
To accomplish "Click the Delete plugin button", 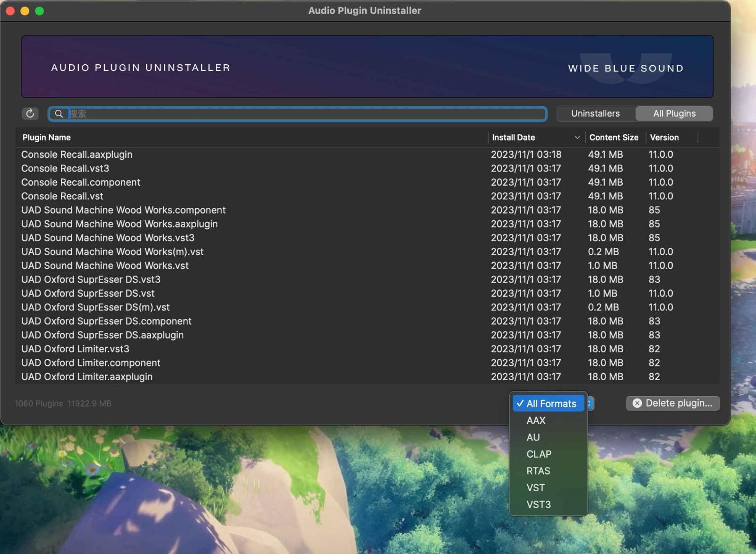I will 673,403.
